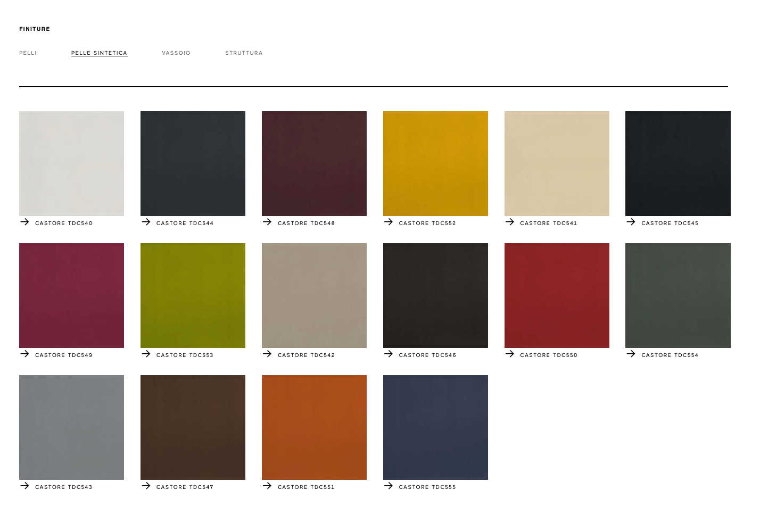
Task: Open the Castore TDC548 label link
Action: pyautogui.click(x=306, y=223)
